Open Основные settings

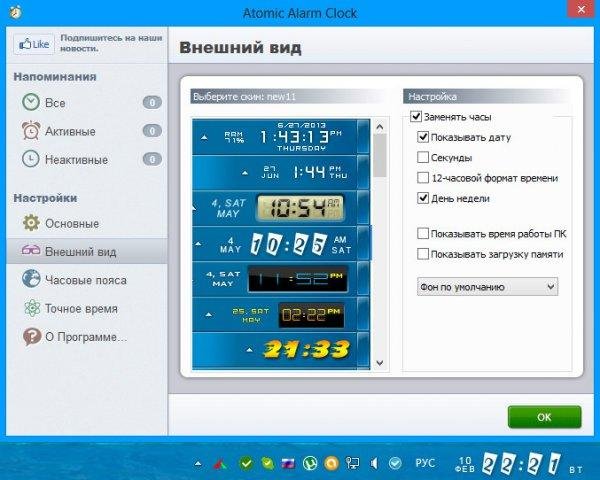[87, 223]
